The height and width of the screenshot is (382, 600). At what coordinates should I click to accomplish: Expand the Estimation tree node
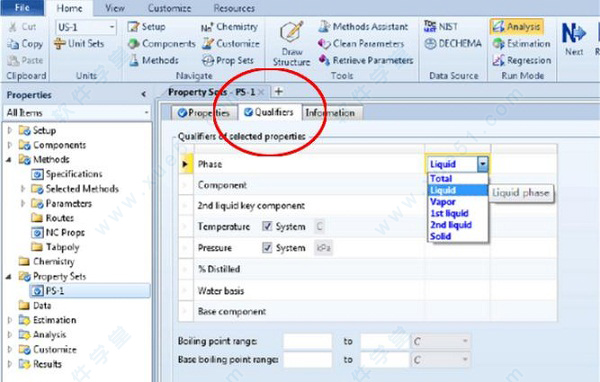(10, 320)
